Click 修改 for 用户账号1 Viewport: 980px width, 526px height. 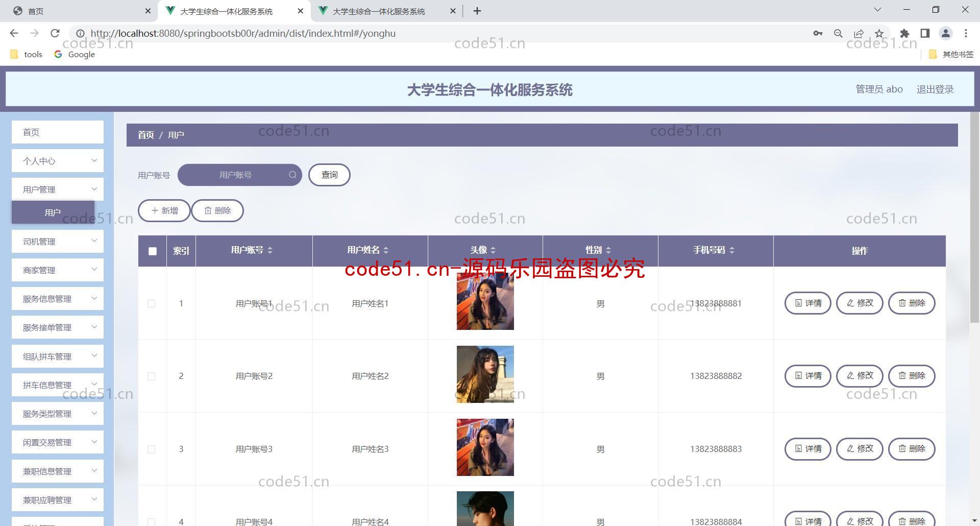(860, 303)
